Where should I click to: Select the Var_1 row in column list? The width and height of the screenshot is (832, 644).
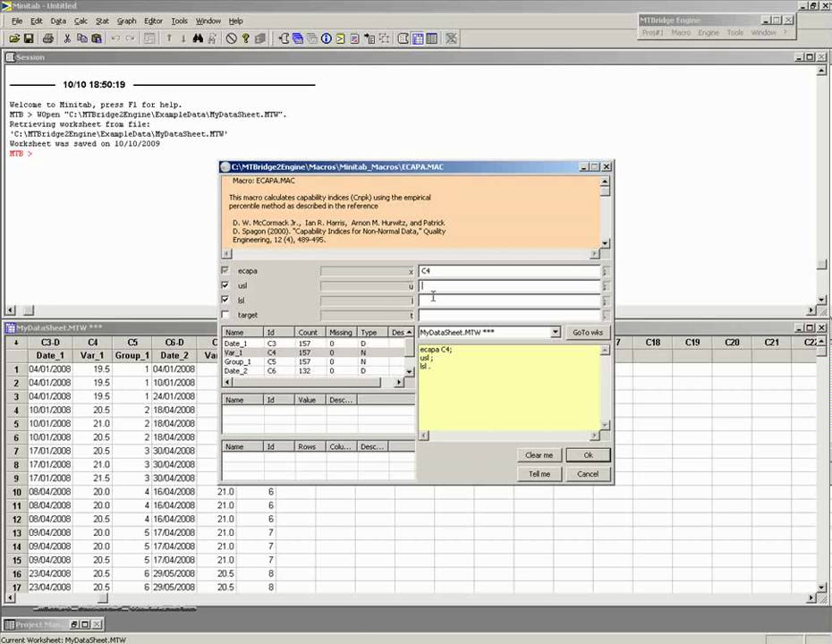(x=313, y=352)
